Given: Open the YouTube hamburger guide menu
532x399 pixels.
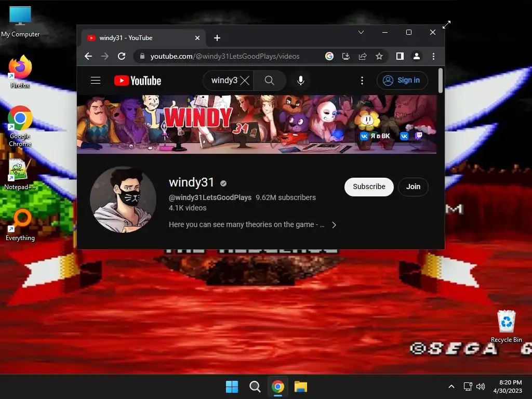Looking at the screenshot, I should point(96,81).
